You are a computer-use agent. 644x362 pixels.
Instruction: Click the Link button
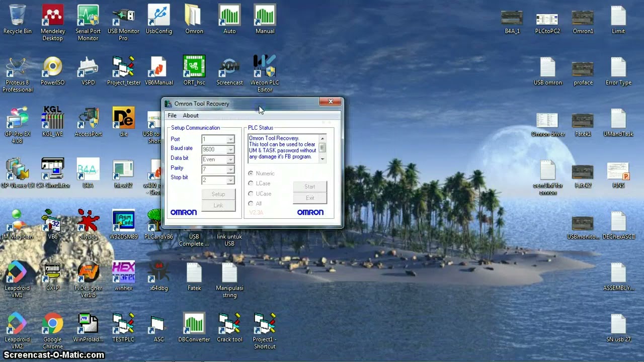218,205
